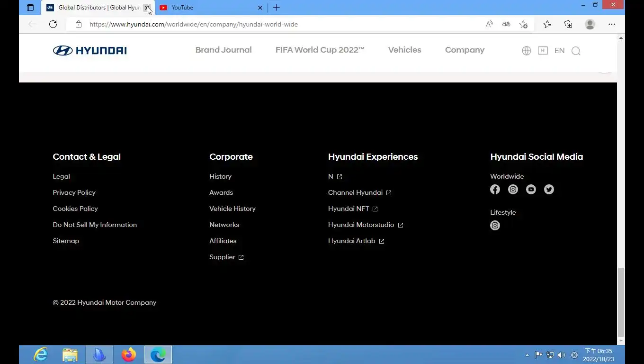Add this page to favorites star

pyautogui.click(x=523, y=24)
